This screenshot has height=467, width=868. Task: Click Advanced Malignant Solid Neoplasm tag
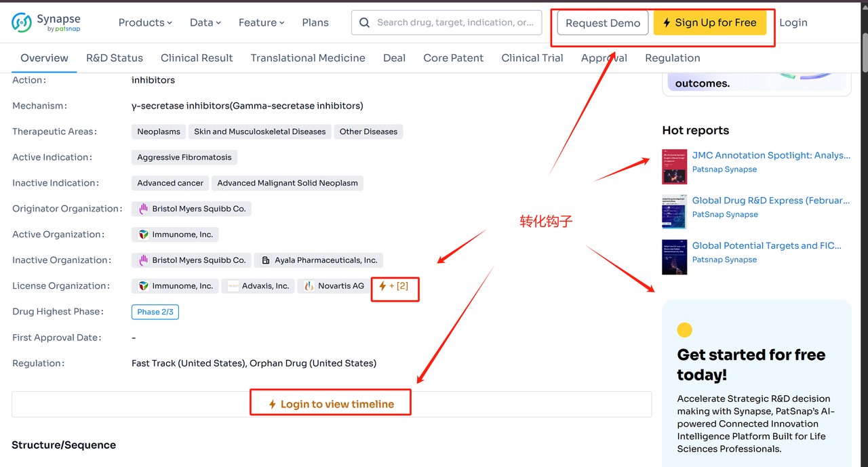coord(288,183)
